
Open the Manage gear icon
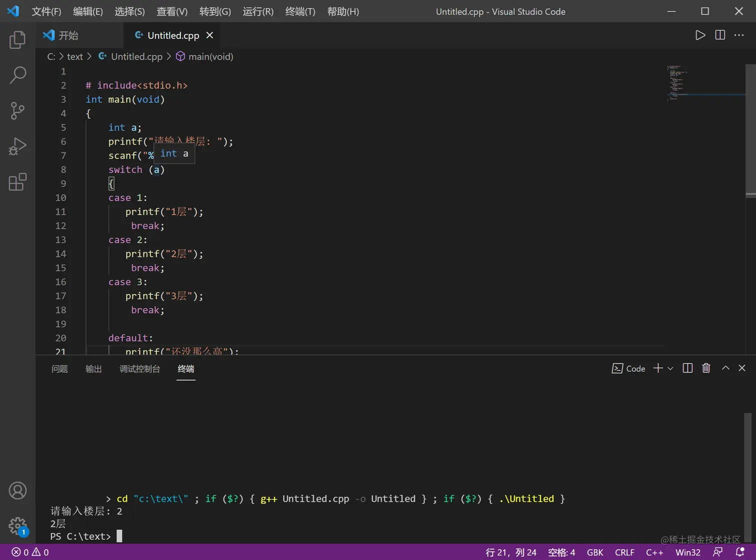click(17, 526)
